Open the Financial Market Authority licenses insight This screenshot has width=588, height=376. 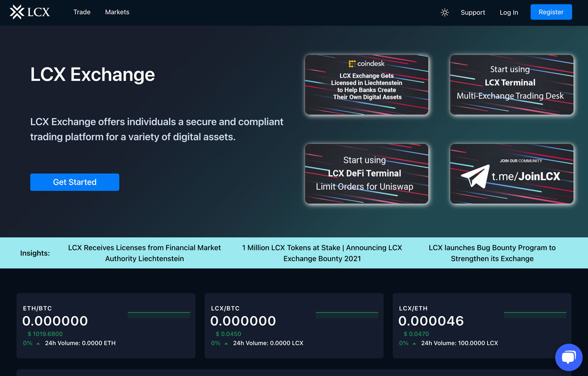click(x=144, y=253)
